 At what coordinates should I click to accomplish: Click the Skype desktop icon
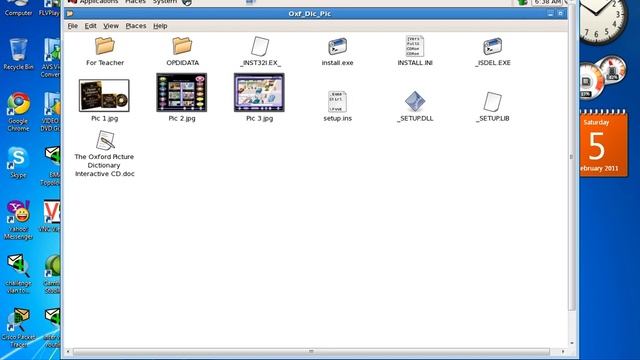pyautogui.click(x=18, y=162)
